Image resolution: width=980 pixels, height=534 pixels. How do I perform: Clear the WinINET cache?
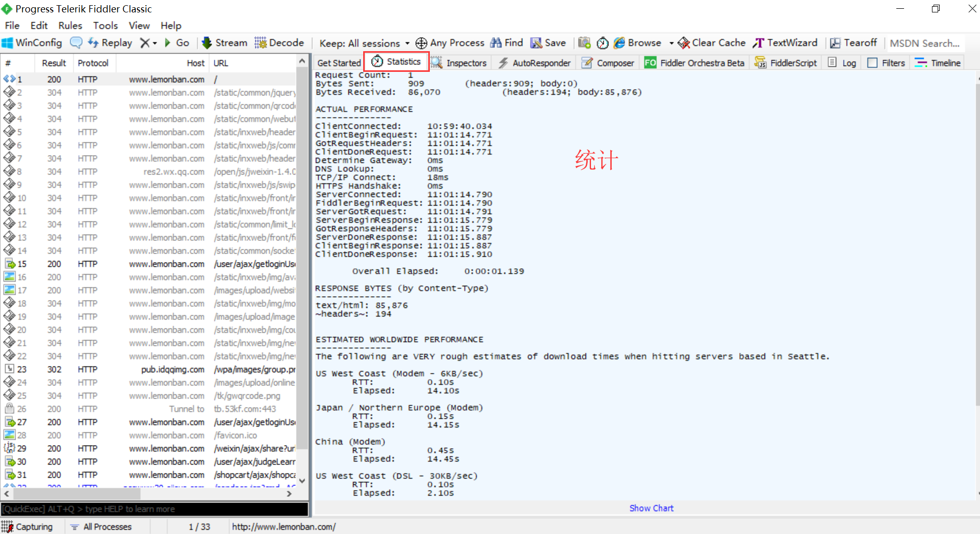[712, 43]
